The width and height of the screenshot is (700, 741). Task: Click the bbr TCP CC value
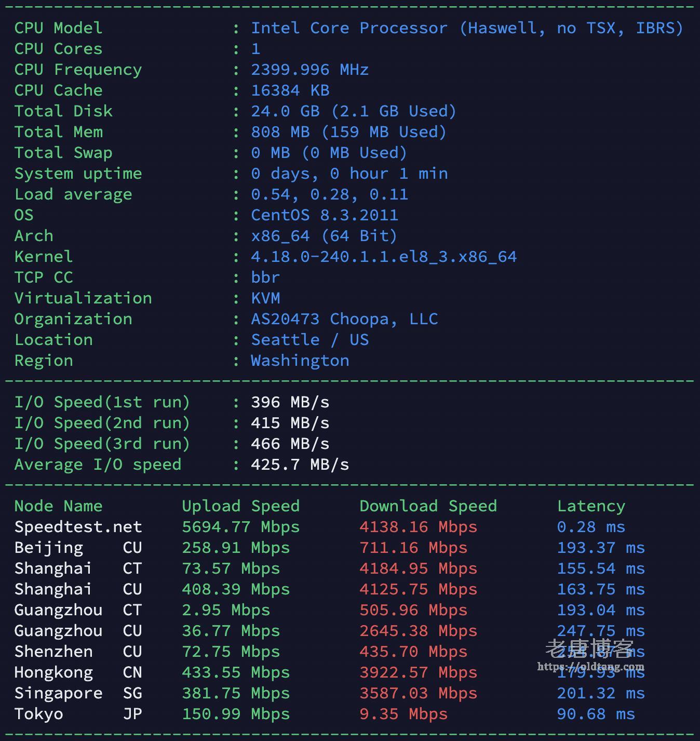265,277
